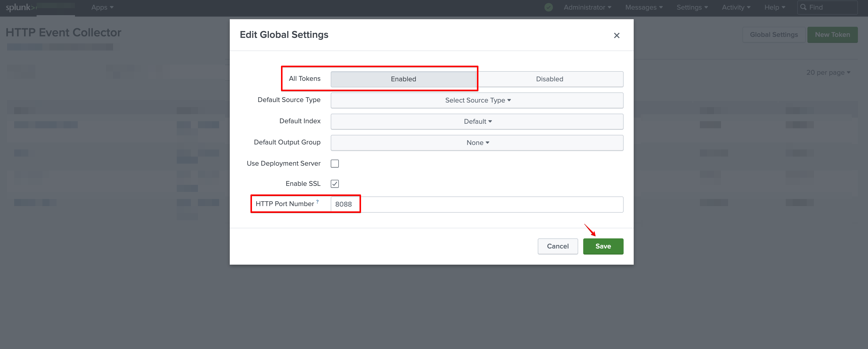Open the Default Output Group dropdown
The height and width of the screenshot is (349, 868).
[x=477, y=143]
